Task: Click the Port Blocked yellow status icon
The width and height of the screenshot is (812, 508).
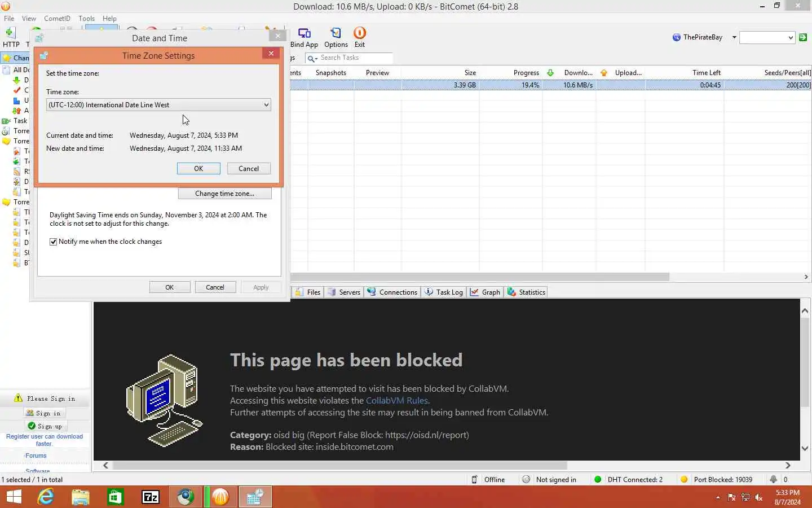Action: click(x=684, y=479)
